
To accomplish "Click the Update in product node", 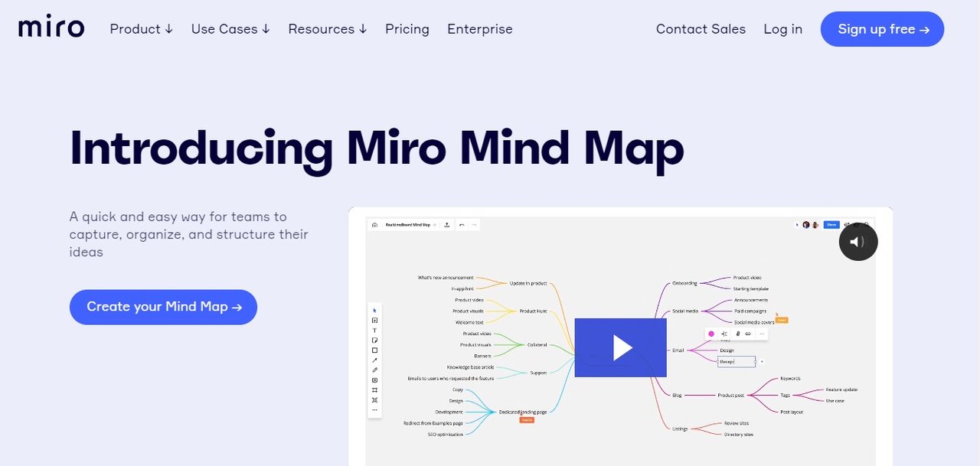I will [528, 283].
